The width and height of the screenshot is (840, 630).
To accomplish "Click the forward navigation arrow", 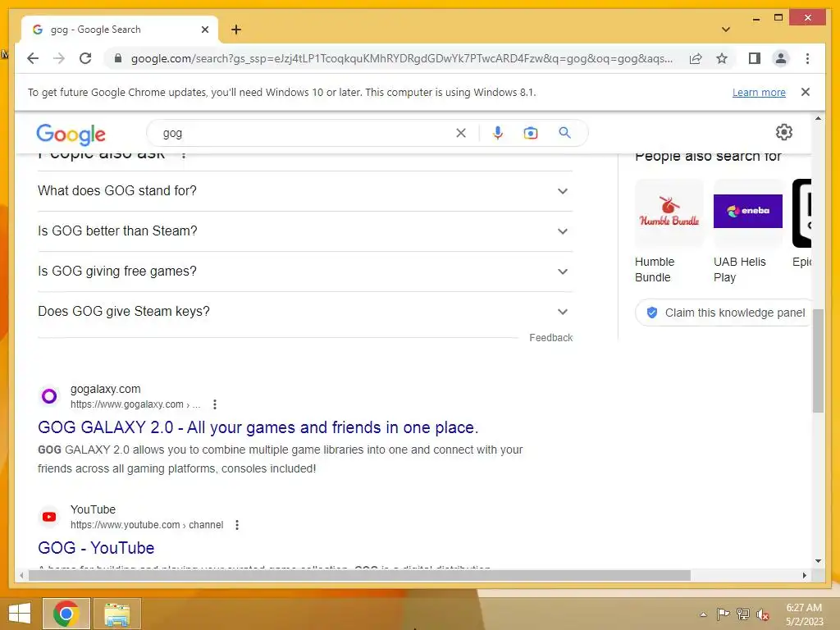I will pos(59,58).
